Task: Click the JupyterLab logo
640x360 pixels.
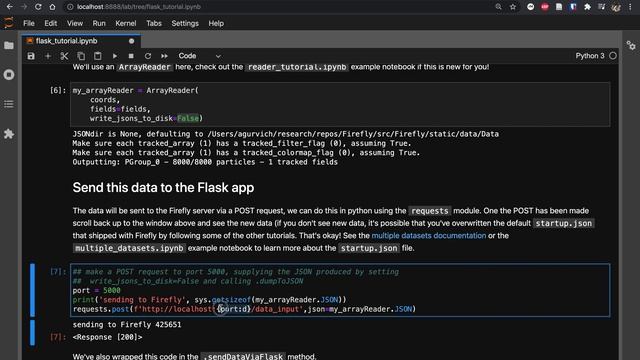Action: pyautogui.click(x=9, y=23)
